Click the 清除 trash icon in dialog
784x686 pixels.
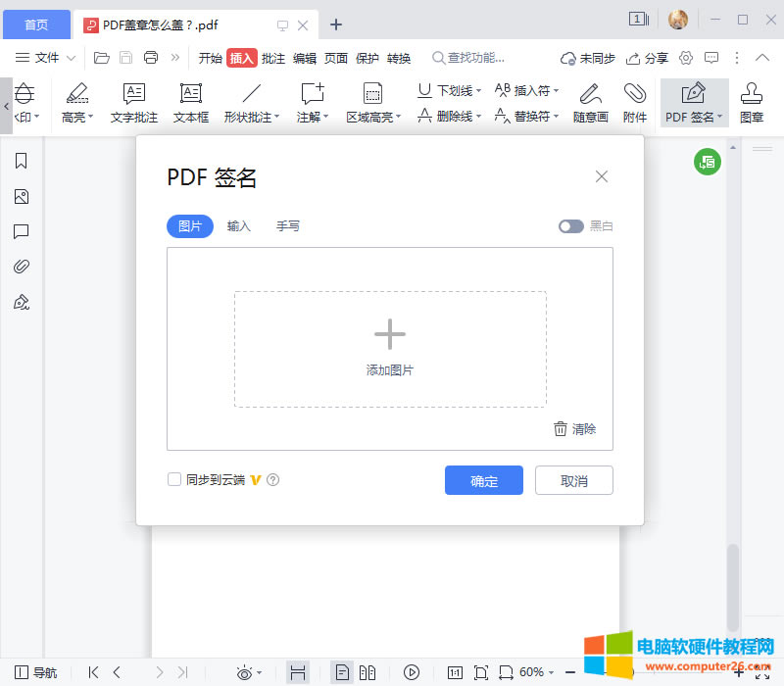click(561, 429)
